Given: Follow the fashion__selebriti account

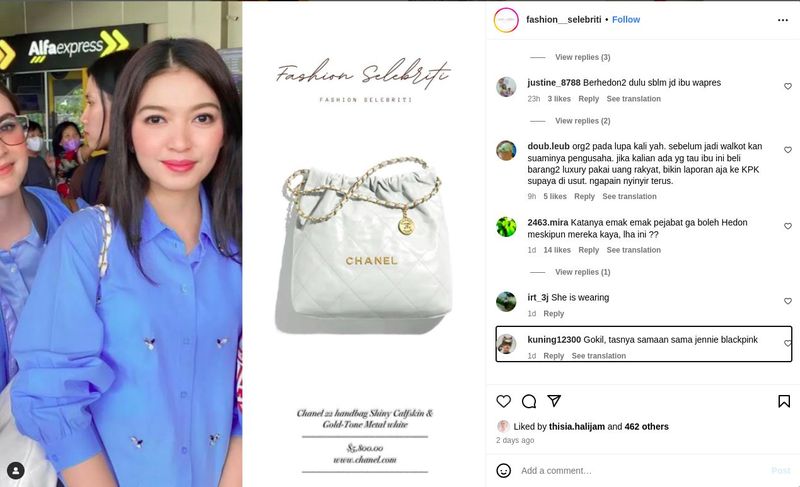Looking at the screenshot, I should 626,19.
